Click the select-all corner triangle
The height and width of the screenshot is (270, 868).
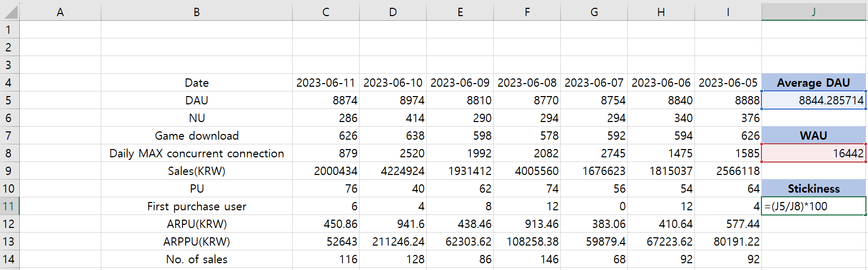coord(10,11)
